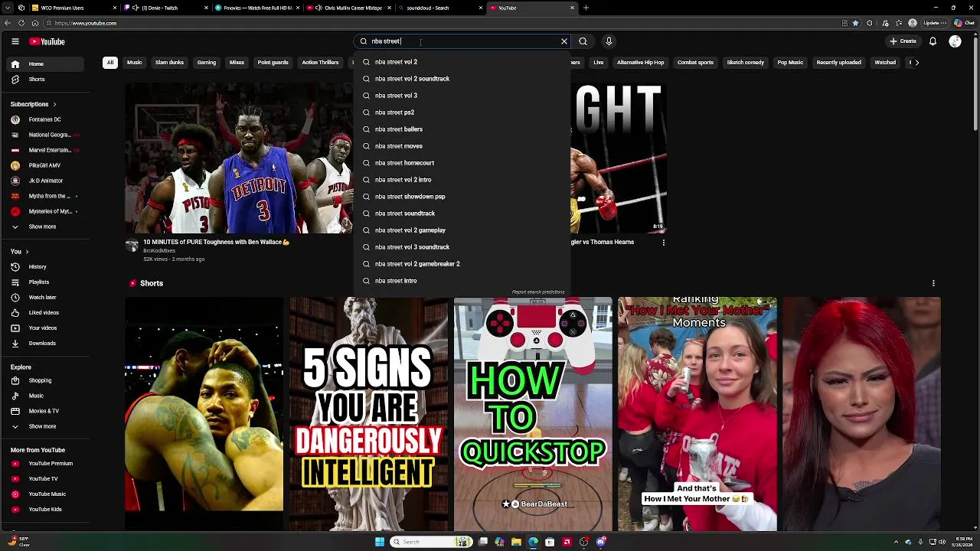Open '5 SIGNS YOU ARE DANGEROUSLY INTELLIGENT' short
980x551 pixels.
[x=368, y=414]
